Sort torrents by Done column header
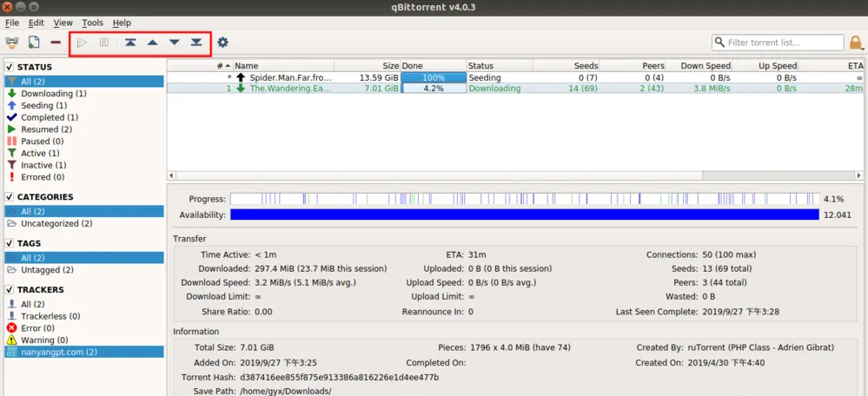Image resolution: width=868 pixels, height=396 pixels. coord(433,66)
